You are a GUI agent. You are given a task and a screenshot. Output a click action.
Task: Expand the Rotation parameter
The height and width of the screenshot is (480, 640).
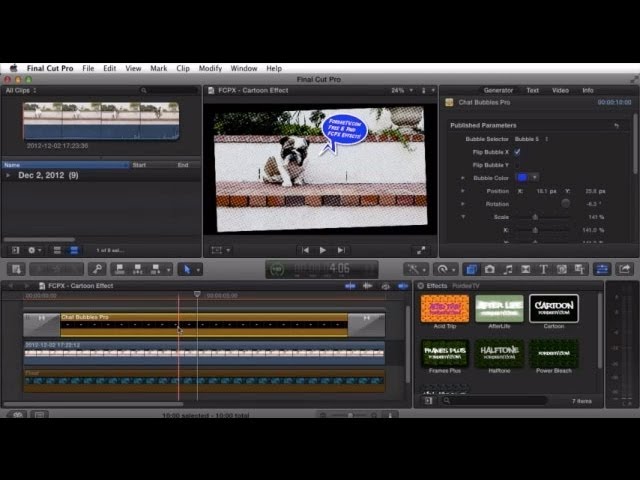(462, 204)
